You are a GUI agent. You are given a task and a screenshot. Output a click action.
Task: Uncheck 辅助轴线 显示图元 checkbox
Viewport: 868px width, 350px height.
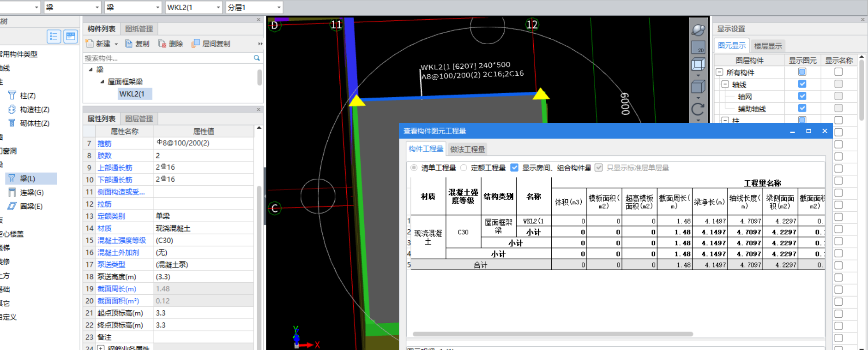click(802, 108)
